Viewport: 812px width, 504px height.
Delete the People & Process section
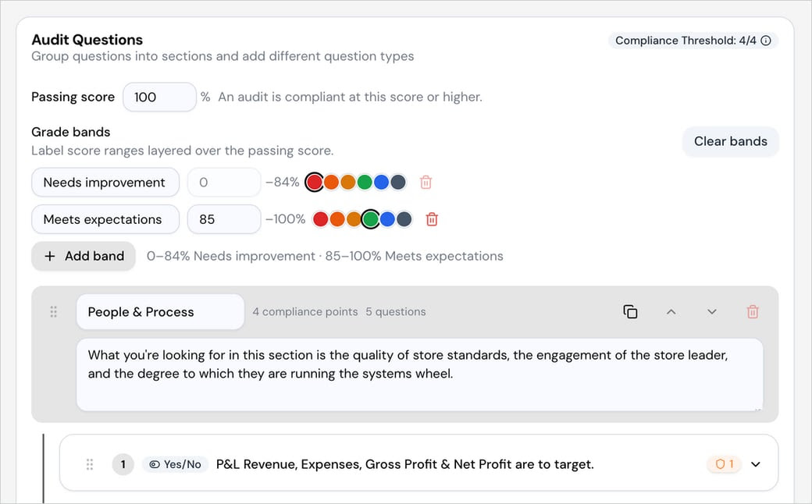click(x=753, y=311)
